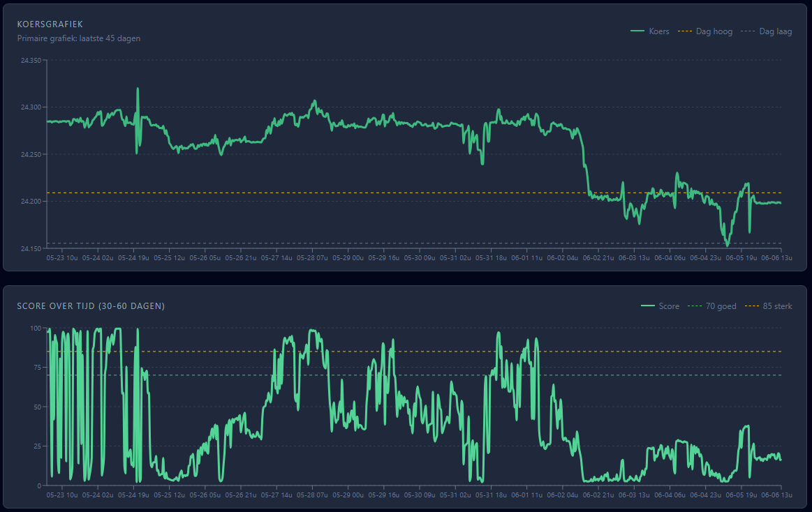Click the KOERSGRAFIEK chart title
Screen dimensions: 812x512
point(50,24)
